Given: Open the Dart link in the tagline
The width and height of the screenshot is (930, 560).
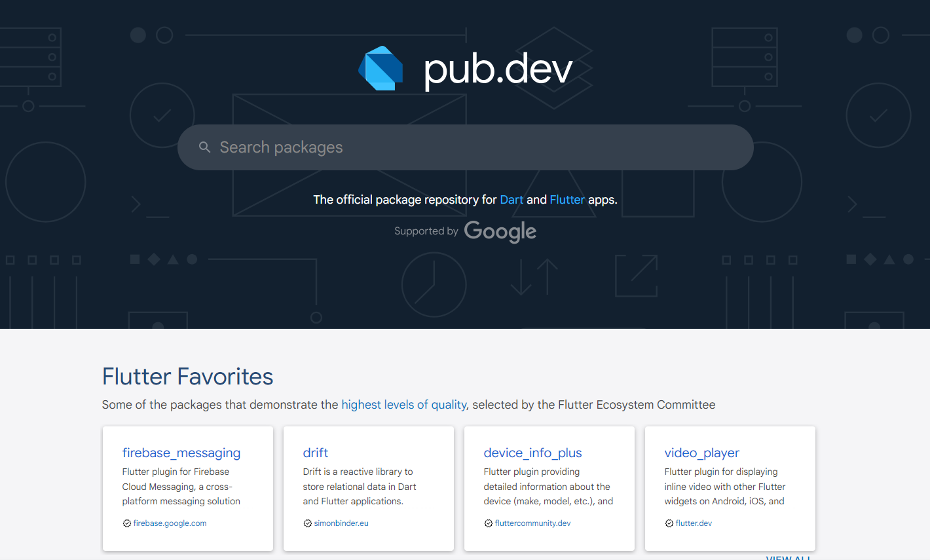Looking at the screenshot, I should tap(511, 200).
